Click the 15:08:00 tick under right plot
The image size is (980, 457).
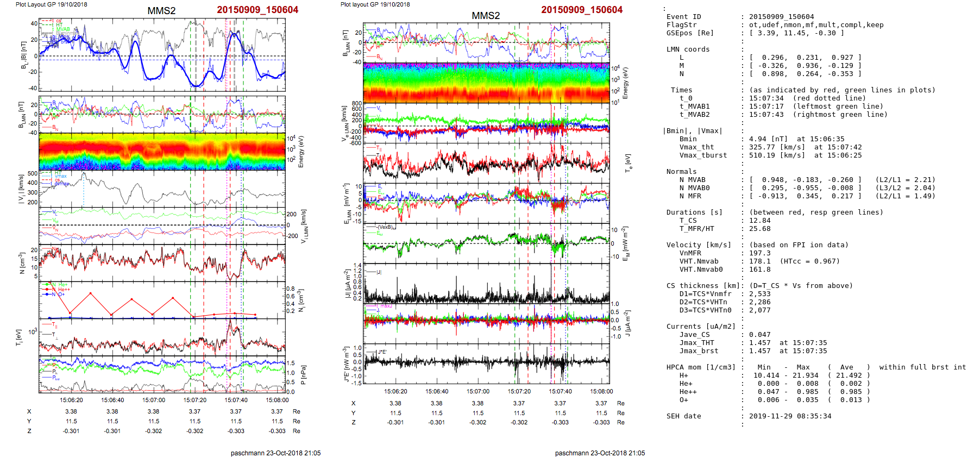(601, 391)
